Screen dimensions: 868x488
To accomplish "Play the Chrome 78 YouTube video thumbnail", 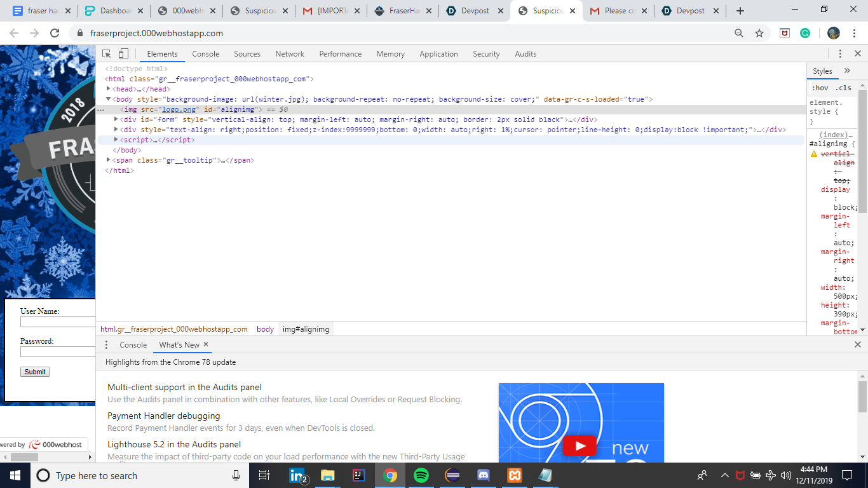I will pyautogui.click(x=580, y=446).
